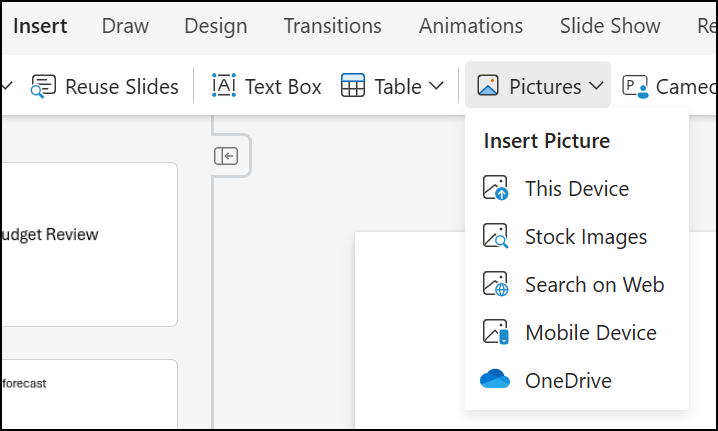The image size is (718, 431).
Task: Collapse the slide thumbnail pane
Action: [226, 156]
